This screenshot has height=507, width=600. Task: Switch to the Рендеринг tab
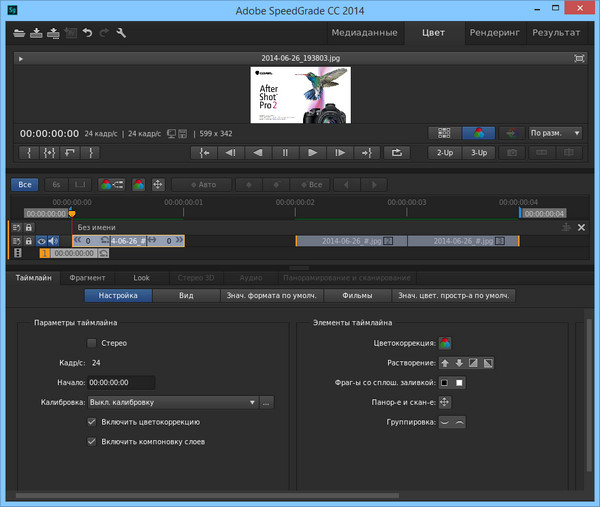pos(495,32)
